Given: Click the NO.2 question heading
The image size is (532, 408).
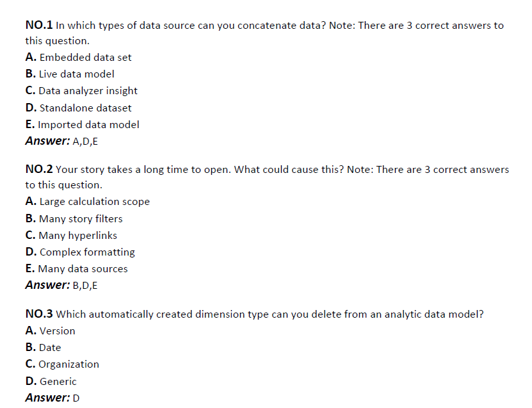Looking at the screenshot, I should point(39,169).
